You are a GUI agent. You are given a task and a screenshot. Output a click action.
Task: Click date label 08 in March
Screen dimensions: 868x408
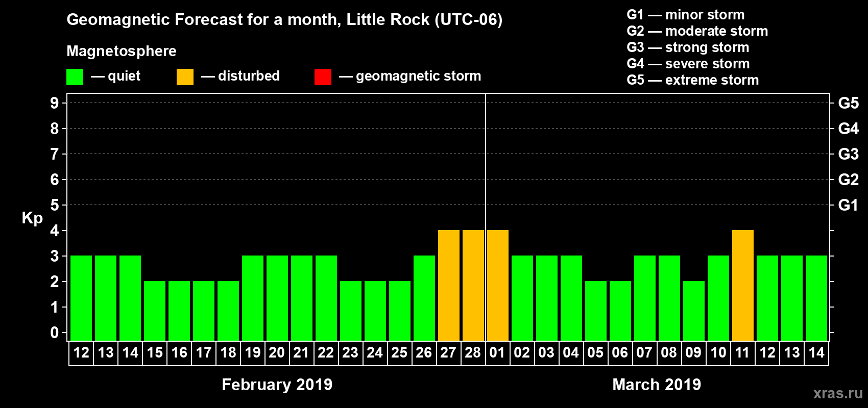tap(669, 353)
